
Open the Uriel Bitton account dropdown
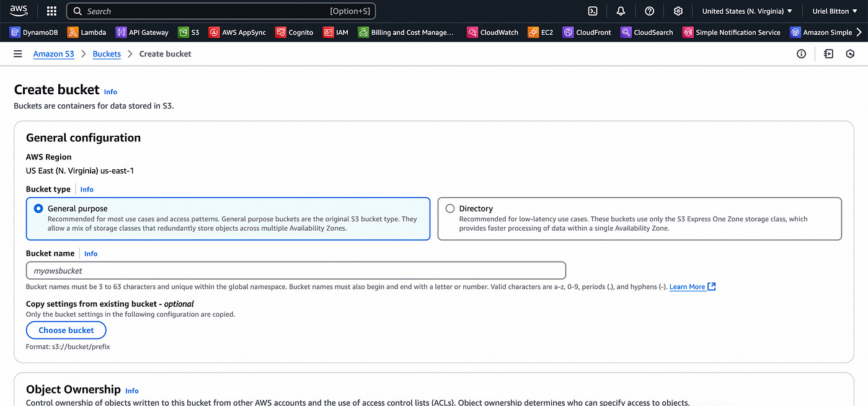tap(835, 11)
